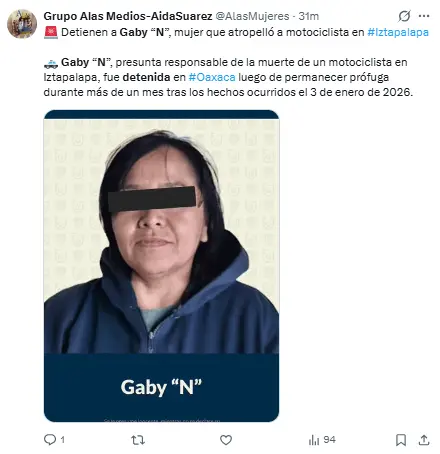Screen dimensions: 440x454
Task: Click the 31m timestamp
Action: point(309,16)
